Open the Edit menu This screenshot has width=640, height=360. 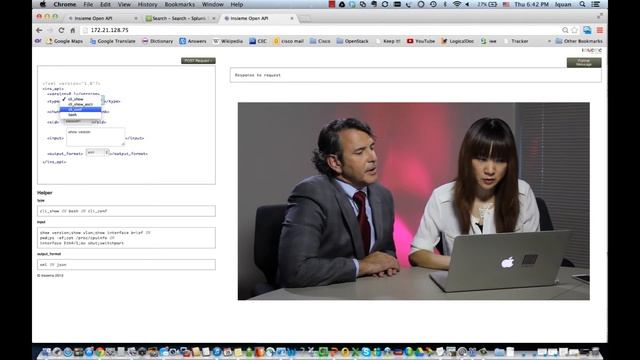(105, 4)
